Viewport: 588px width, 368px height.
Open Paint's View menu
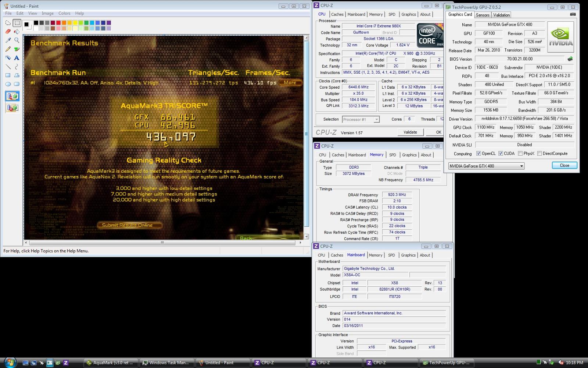click(x=33, y=13)
